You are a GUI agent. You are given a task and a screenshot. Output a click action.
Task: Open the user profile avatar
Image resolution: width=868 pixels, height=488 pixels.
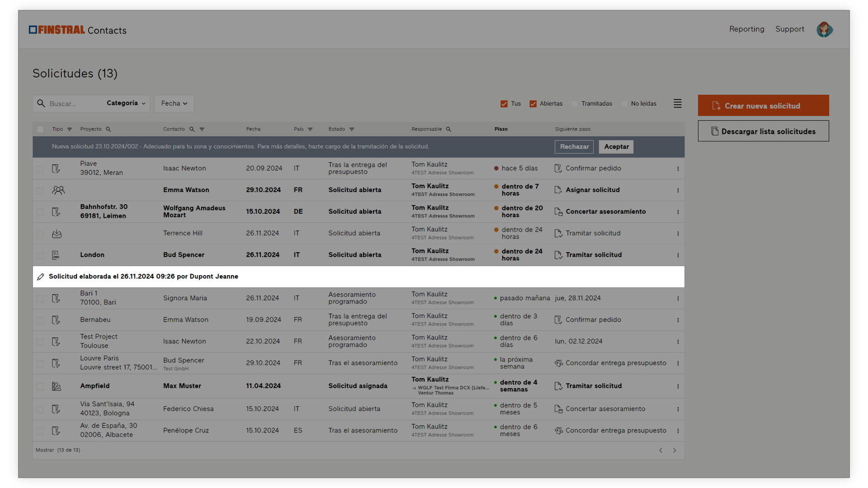(825, 29)
